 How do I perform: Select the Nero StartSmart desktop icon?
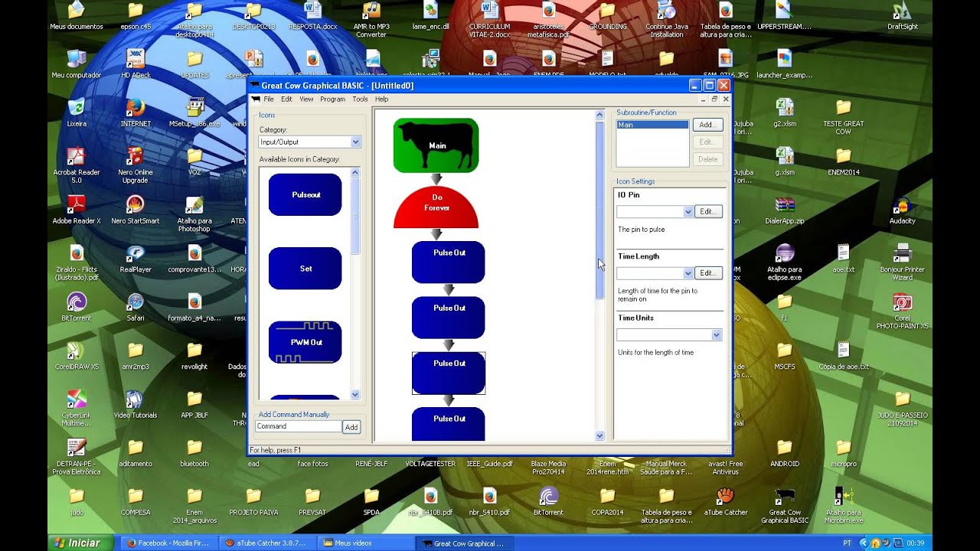click(x=136, y=210)
